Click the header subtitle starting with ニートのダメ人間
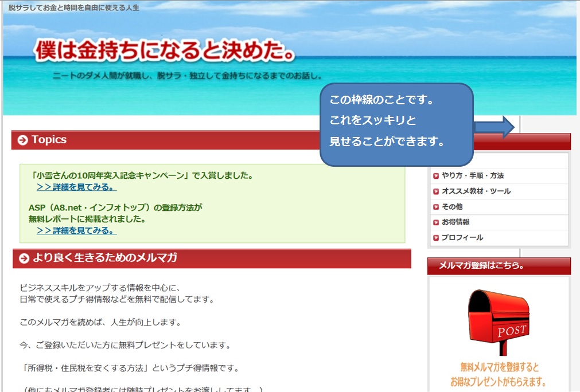Viewport: 580px width, 392px height. [187, 76]
